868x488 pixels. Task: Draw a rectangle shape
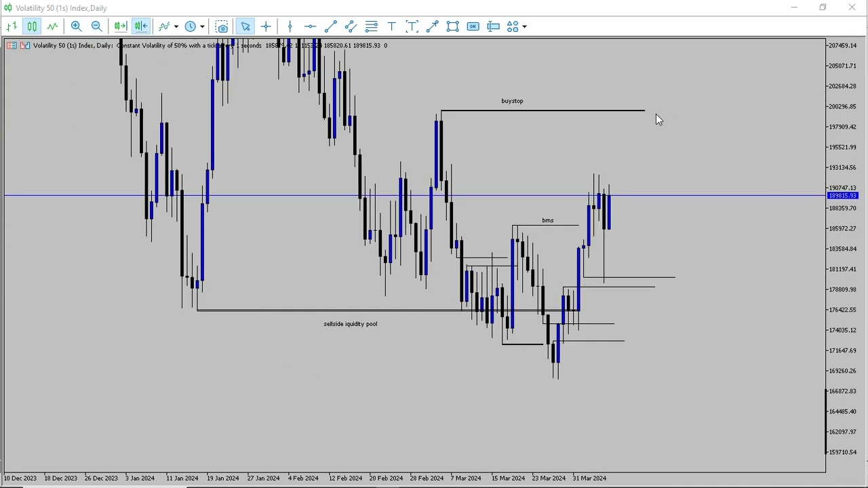tap(452, 26)
